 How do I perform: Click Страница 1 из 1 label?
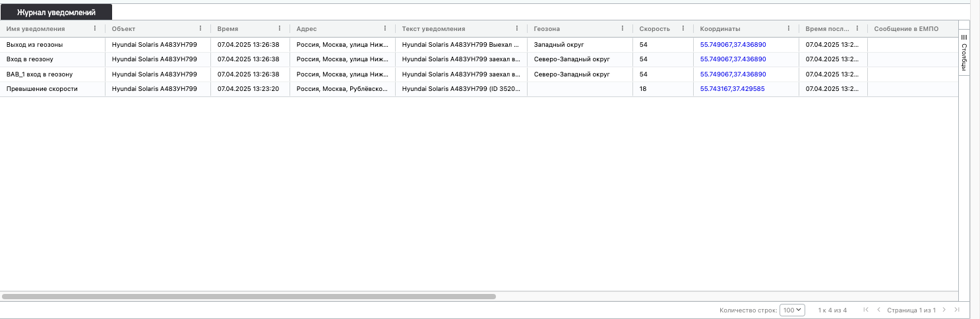[x=911, y=310]
